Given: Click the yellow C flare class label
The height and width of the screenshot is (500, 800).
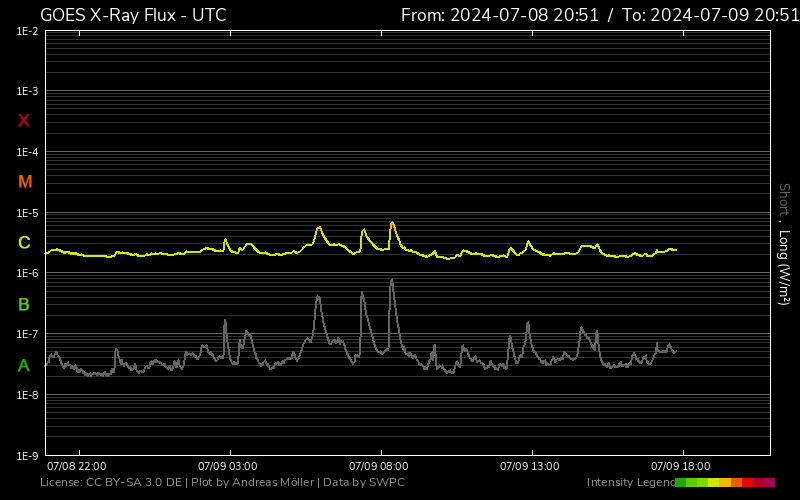Looking at the screenshot, I should (24, 243).
